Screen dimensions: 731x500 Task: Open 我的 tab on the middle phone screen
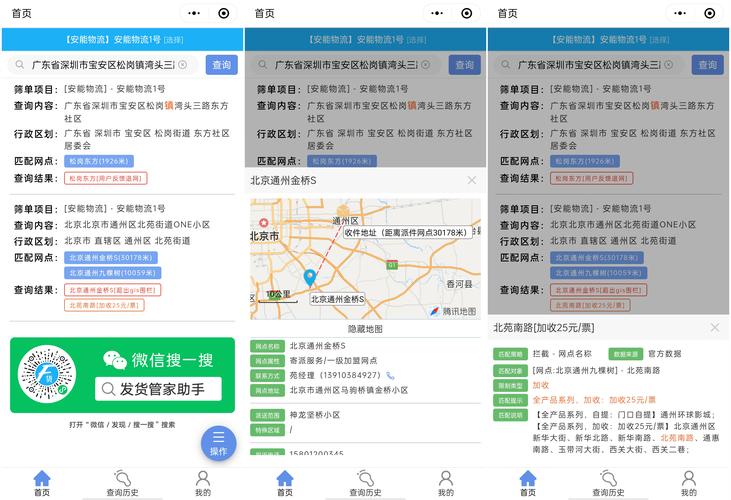click(x=446, y=483)
